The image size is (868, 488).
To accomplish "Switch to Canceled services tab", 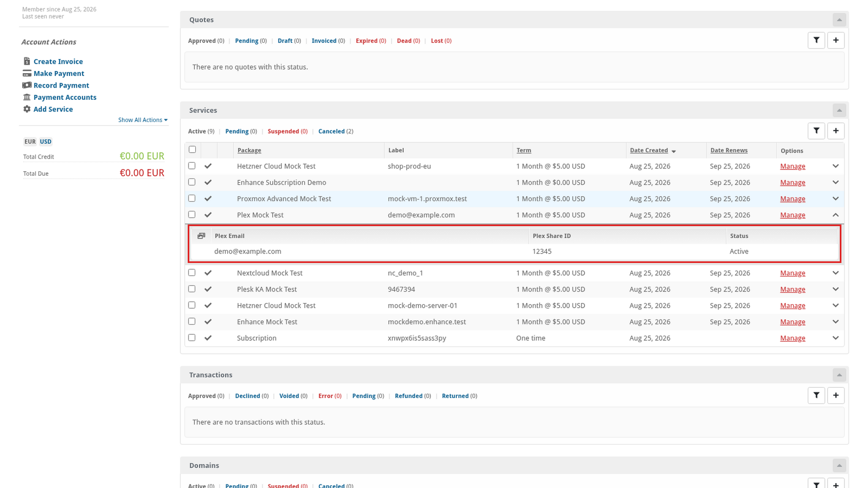I will coord(336,131).
